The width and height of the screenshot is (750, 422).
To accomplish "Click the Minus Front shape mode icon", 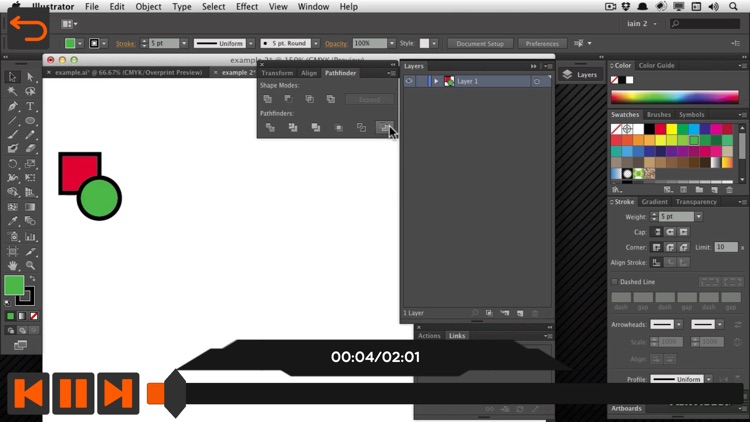I will pyautogui.click(x=288, y=99).
